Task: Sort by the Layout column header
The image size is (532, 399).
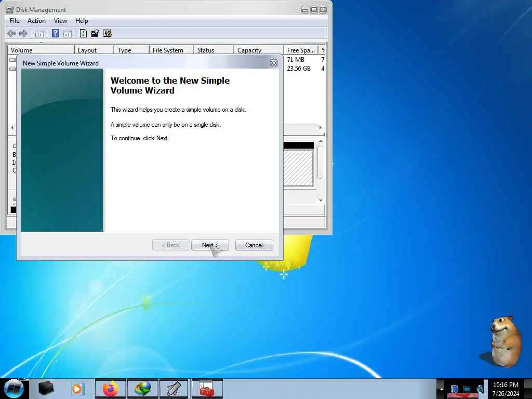Action: pos(94,50)
